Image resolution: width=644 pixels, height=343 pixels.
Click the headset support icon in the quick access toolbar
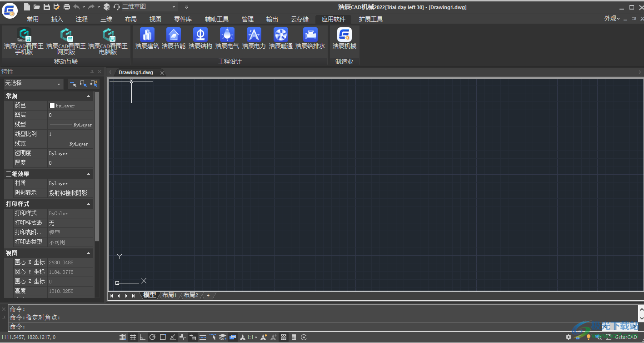(116, 7)
